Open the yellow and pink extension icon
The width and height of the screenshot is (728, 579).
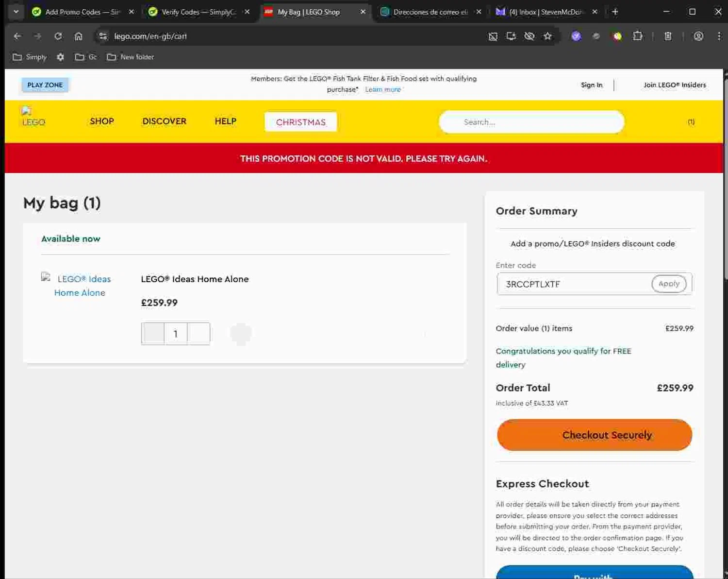(617, 36)
